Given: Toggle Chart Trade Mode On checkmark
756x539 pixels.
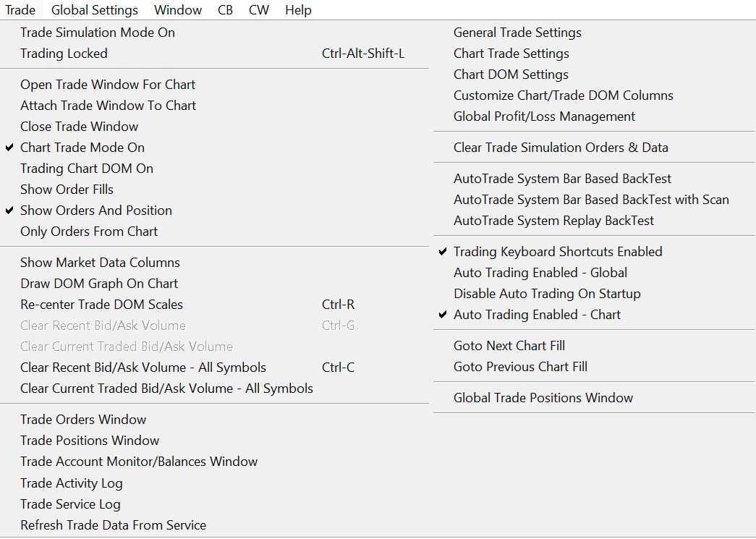Looking at the screenshot, I should click(82, 148).
